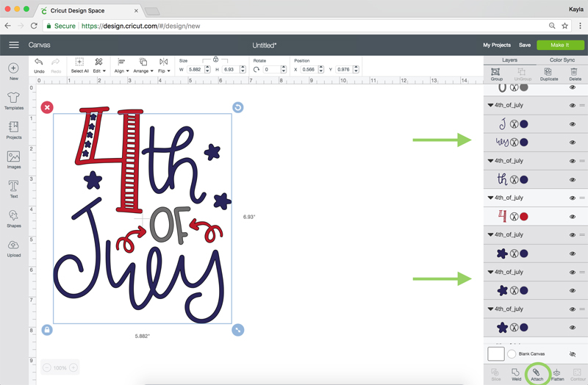Zoom out the canvas with minus button

tap(47, 368)
